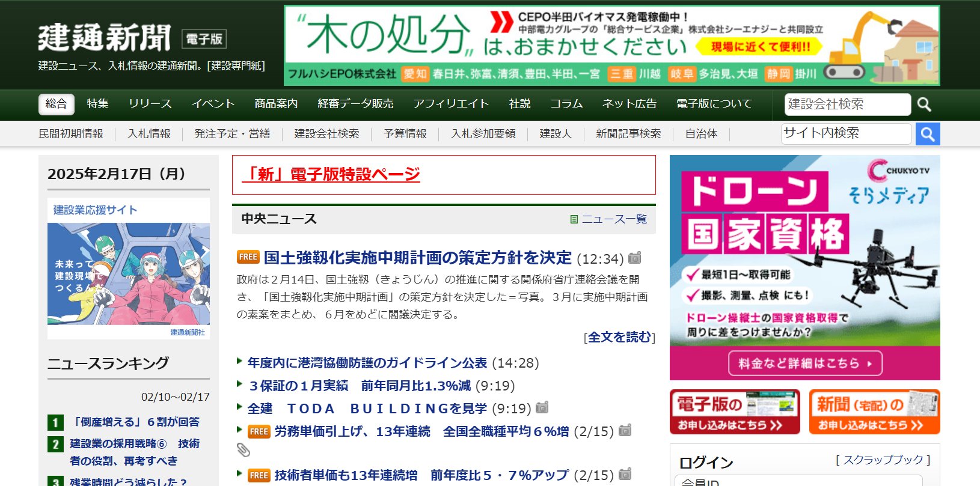Open article 技術者単価も13年連続増

click(x=421, y=475)
